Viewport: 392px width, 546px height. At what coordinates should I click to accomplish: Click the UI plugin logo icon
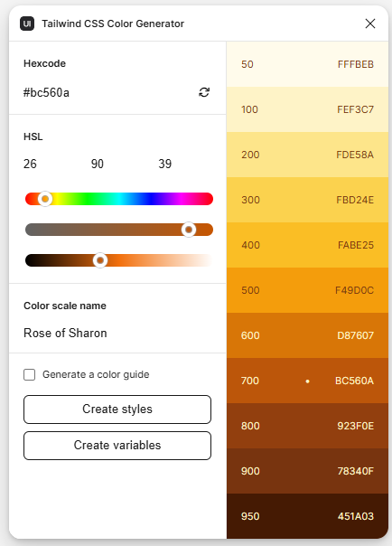click(27, 24)
